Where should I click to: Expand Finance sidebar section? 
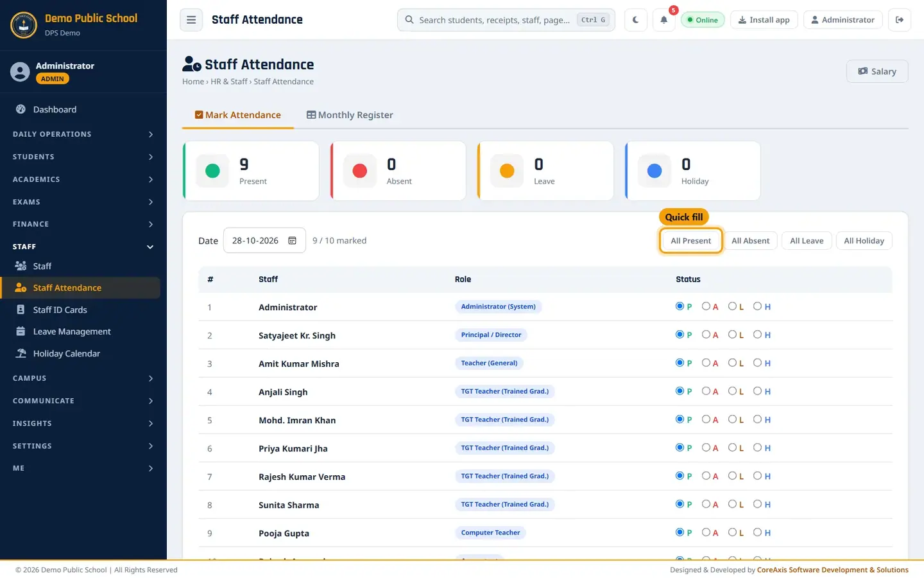point(83,224)
